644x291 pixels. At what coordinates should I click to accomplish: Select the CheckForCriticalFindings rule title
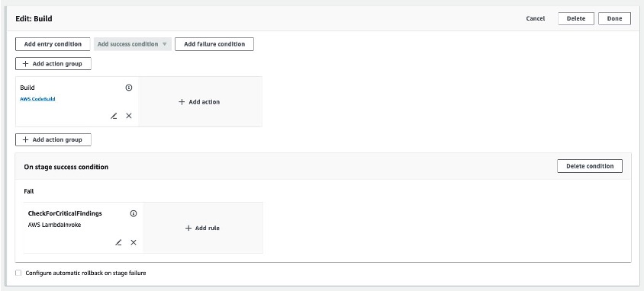pos(65,213)
